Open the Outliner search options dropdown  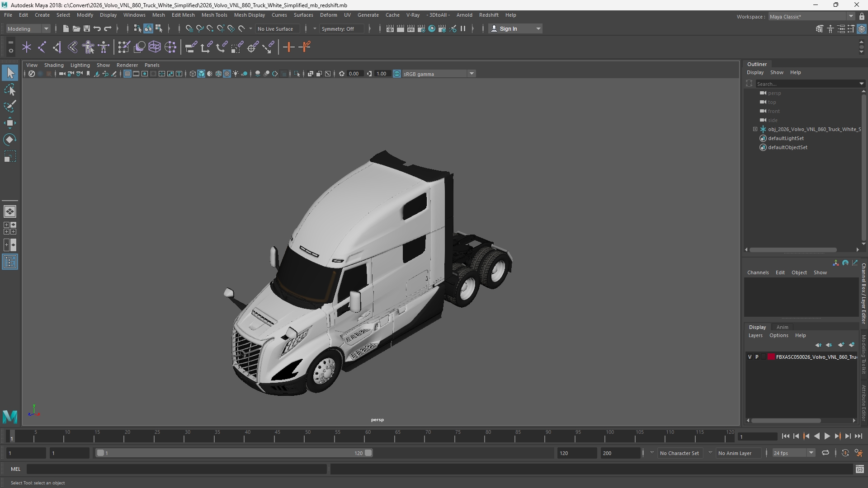point(861,84)
